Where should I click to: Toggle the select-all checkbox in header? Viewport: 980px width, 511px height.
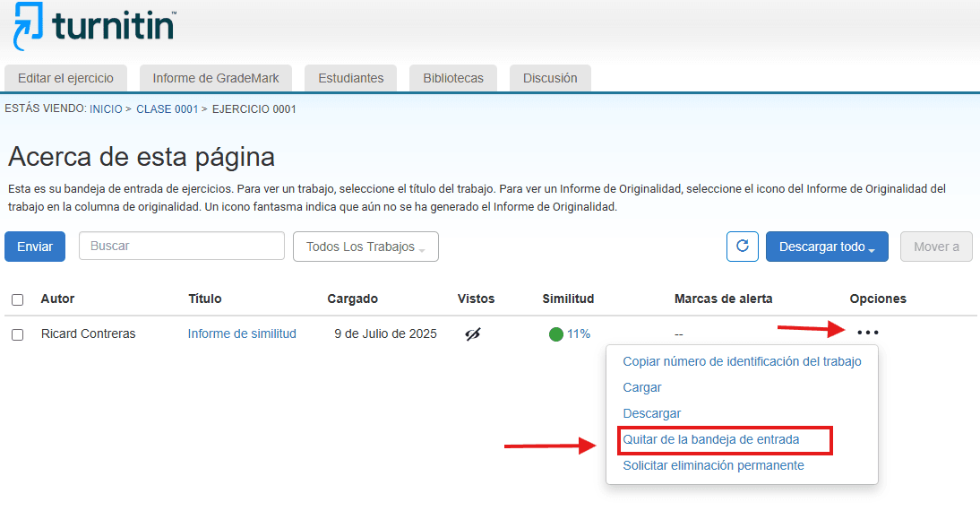pos(18,299)
